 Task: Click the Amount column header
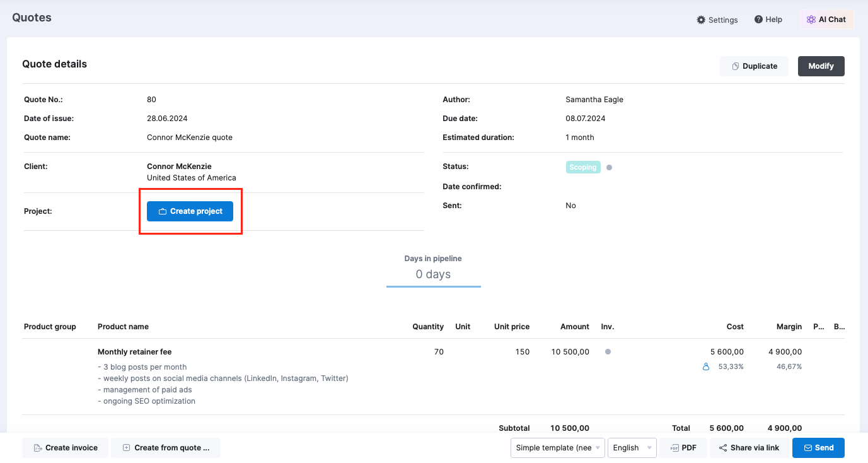pyautogui.click(x=575, y=327)
